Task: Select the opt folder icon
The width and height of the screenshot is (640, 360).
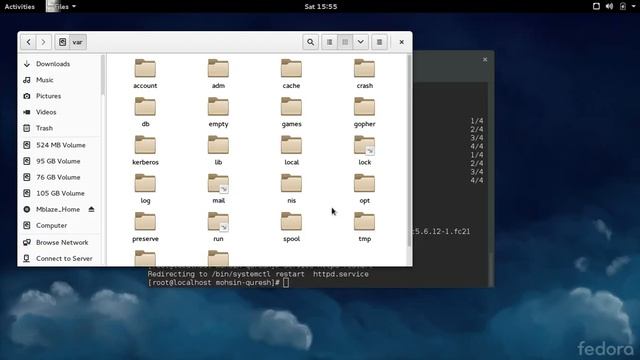Action: pyautogui.click(x=364, y=184)
